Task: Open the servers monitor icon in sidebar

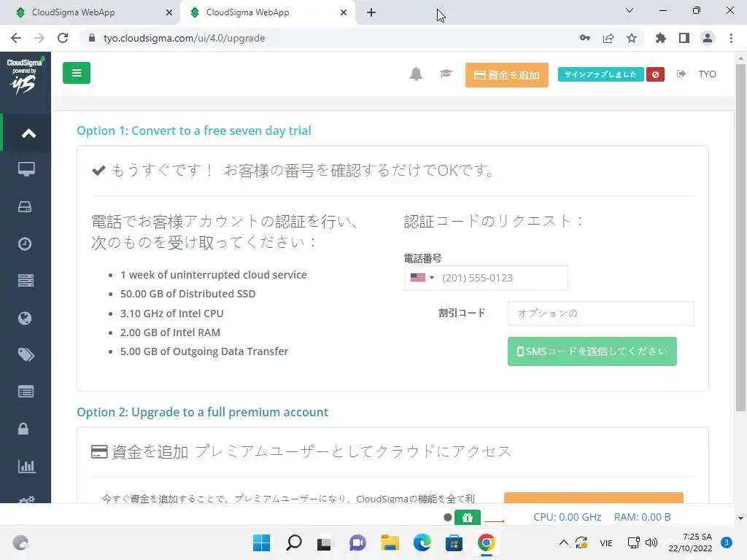Action: [26, 169]
